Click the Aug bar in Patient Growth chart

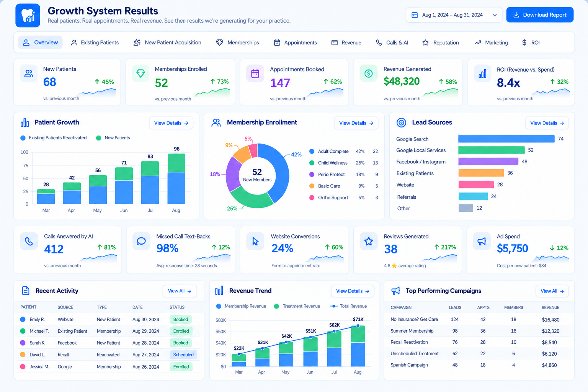point(176,178)
